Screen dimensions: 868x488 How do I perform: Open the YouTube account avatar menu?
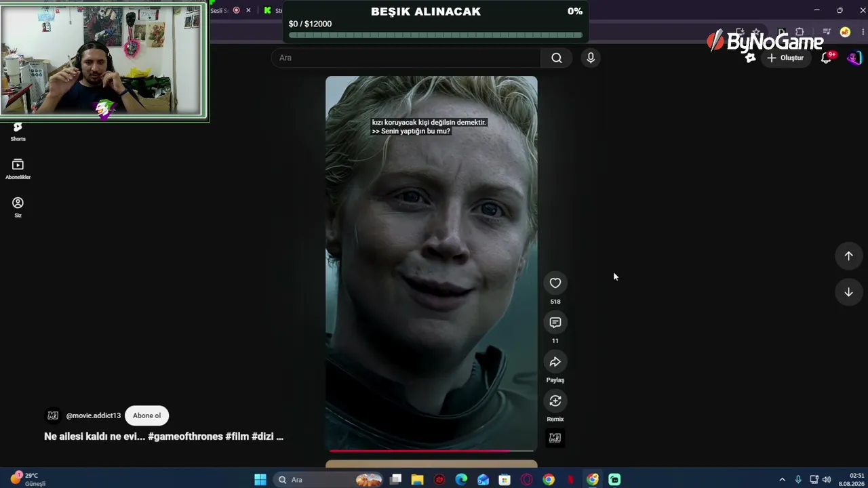[854, 58]
